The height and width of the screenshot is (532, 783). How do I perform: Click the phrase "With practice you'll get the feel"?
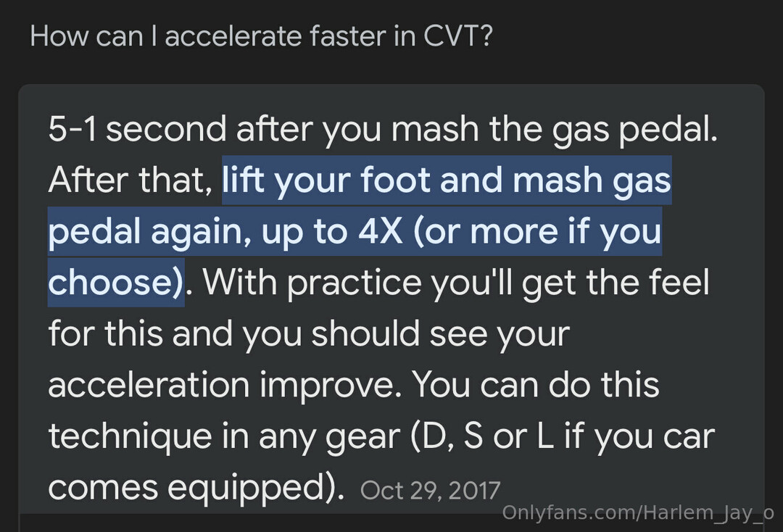coord(456,283)
